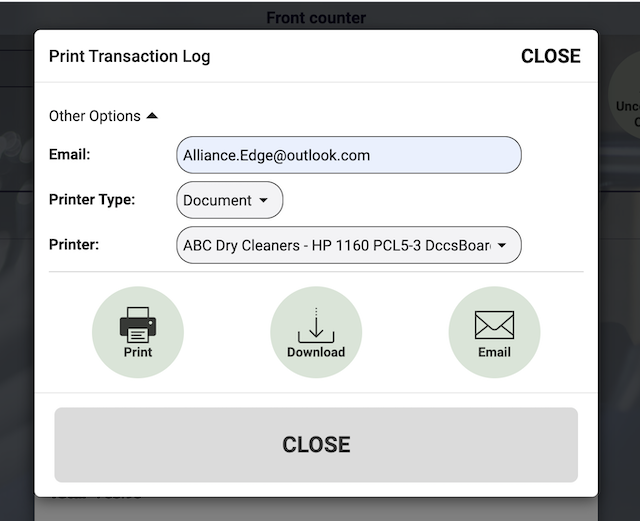The image size is (640, 521).
Task: Click the envelope Email icon
Action: (494, 325)
